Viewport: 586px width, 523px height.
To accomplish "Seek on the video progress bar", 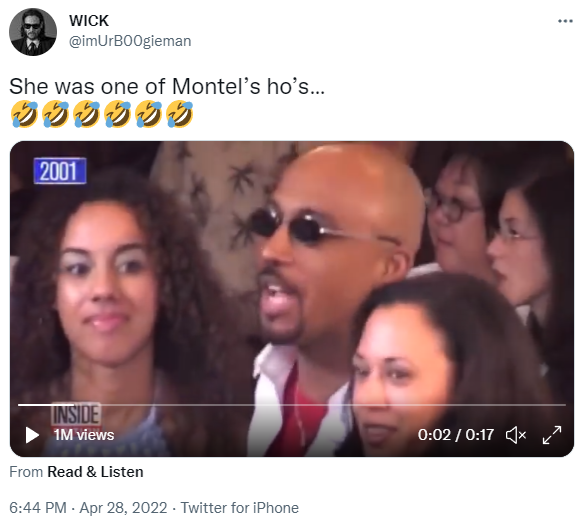I will point(292,405).
